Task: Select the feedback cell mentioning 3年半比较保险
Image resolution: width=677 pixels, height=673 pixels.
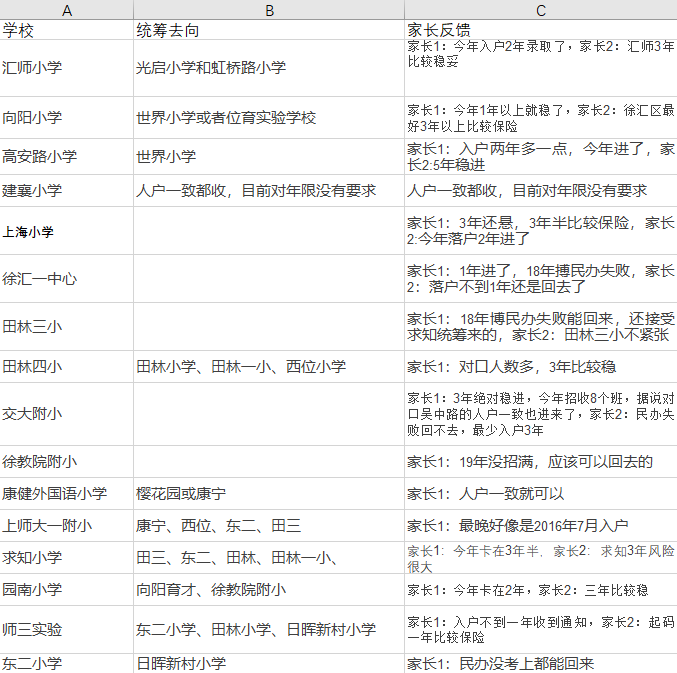Action: [x=541, y=231]
